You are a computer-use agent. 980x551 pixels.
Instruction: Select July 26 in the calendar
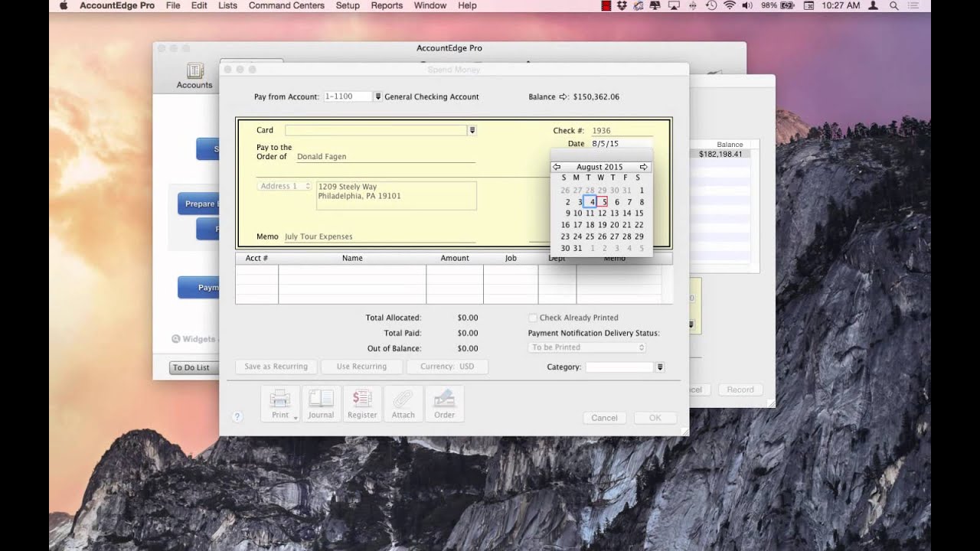(x=565, y=191)
